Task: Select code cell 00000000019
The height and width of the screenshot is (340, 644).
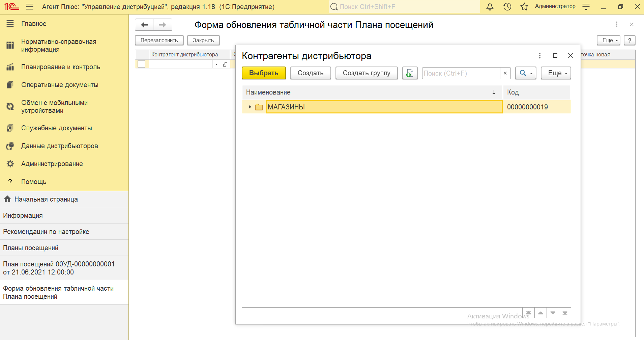Action: pyautogui.click(x=537, y=107)
